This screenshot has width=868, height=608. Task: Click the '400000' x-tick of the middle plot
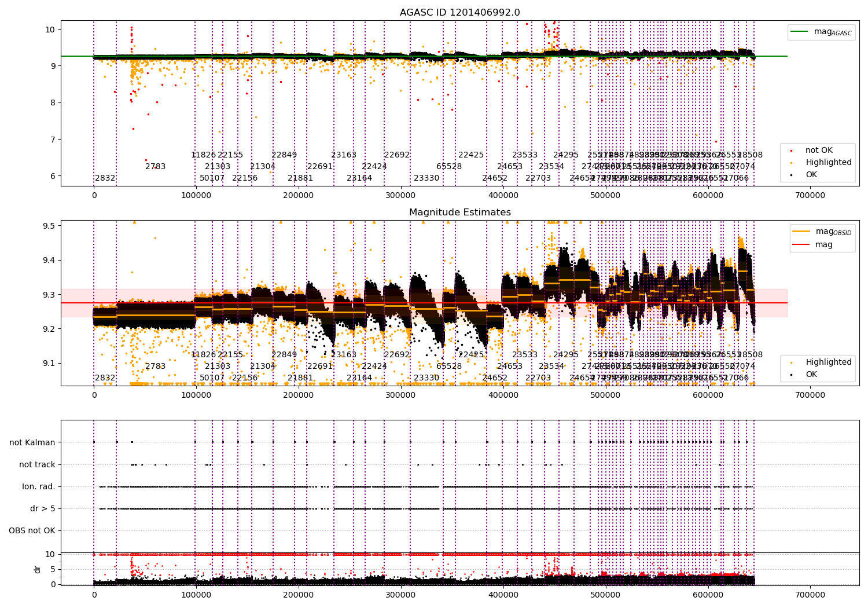pos(503,395)
